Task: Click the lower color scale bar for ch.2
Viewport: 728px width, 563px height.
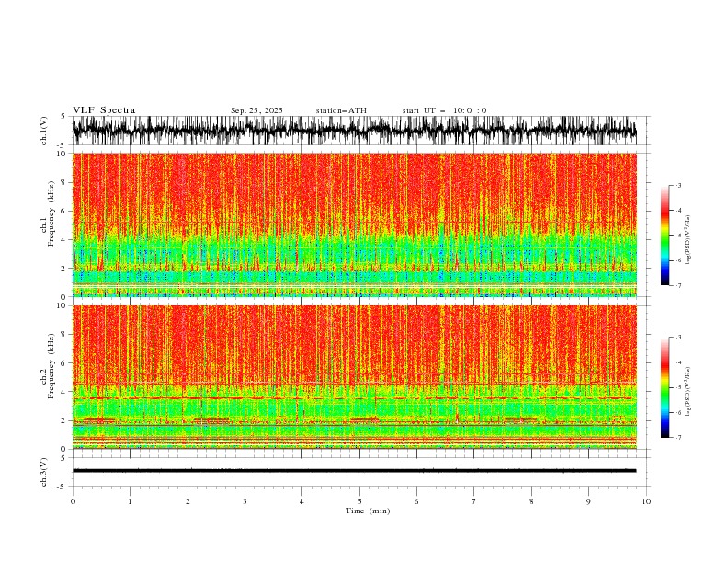Action: click(x=665, y=387)
